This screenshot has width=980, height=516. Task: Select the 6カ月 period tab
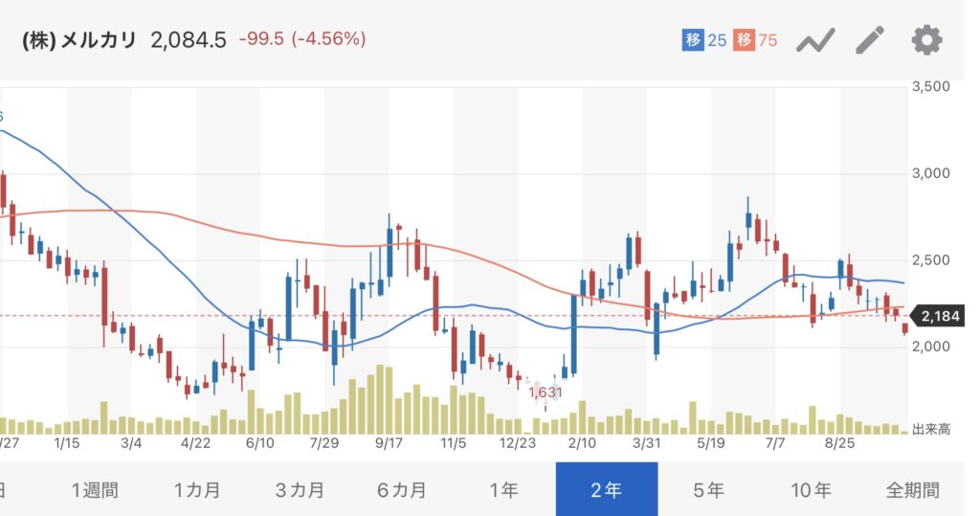point(402,490)
